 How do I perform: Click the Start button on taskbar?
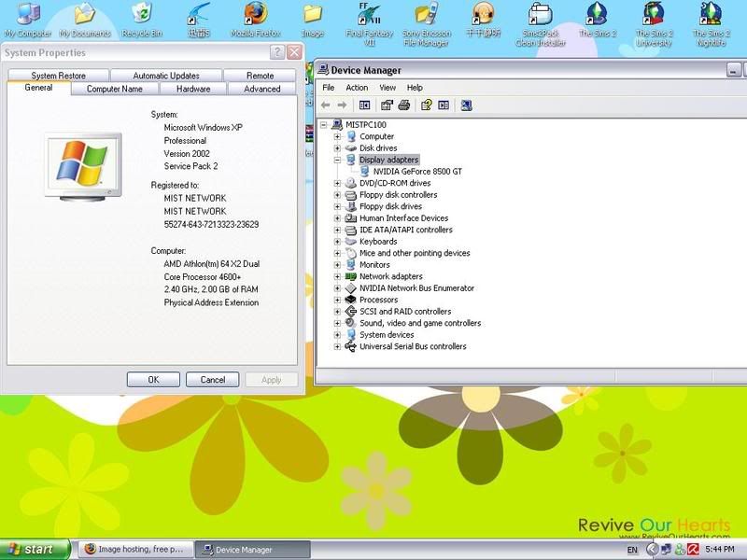click(31, 550)
